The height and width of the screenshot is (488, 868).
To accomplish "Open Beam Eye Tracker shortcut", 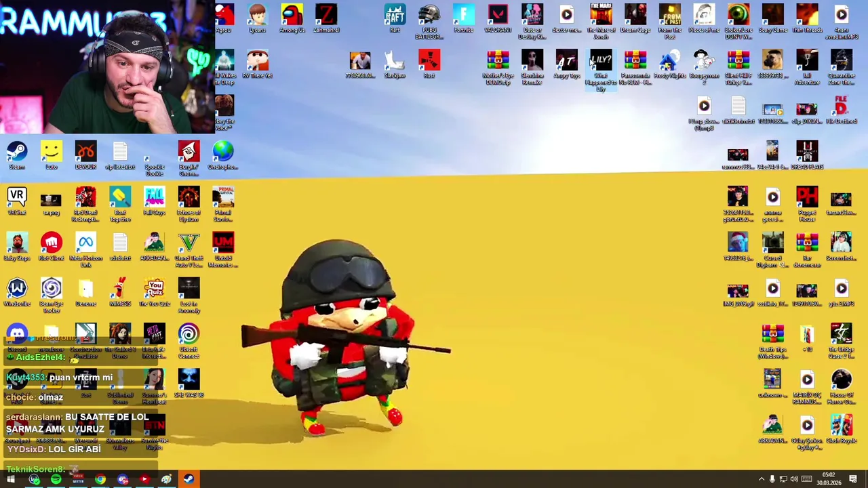I will 52,296.
